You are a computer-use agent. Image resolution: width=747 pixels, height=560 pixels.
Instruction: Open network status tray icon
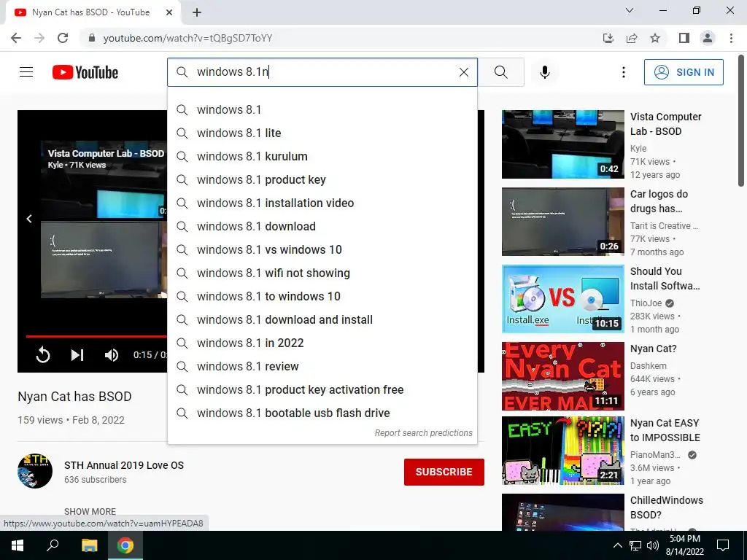pyautogui.click(x=635, y=545)
